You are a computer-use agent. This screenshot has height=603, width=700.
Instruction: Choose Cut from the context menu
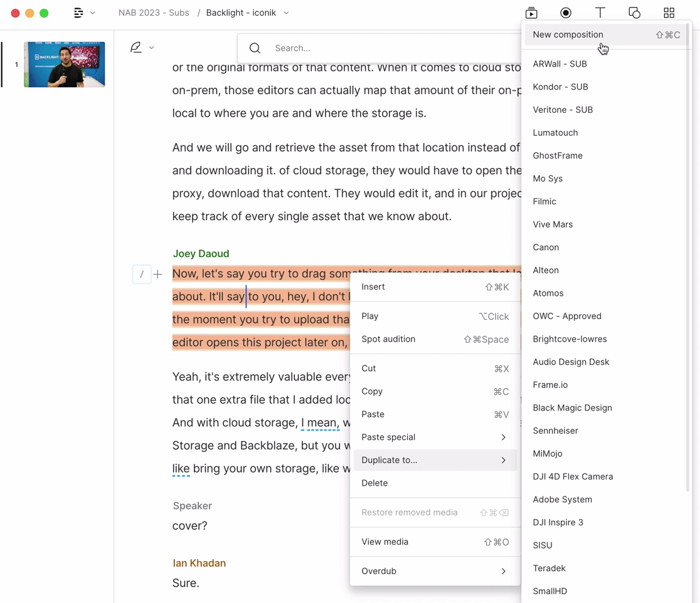[x=435, y=369]
